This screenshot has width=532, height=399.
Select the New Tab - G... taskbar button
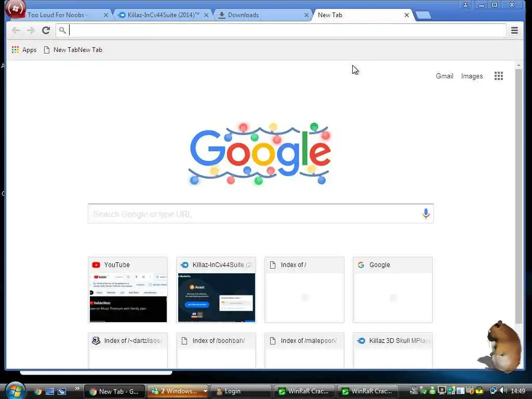tap(114, 392)
